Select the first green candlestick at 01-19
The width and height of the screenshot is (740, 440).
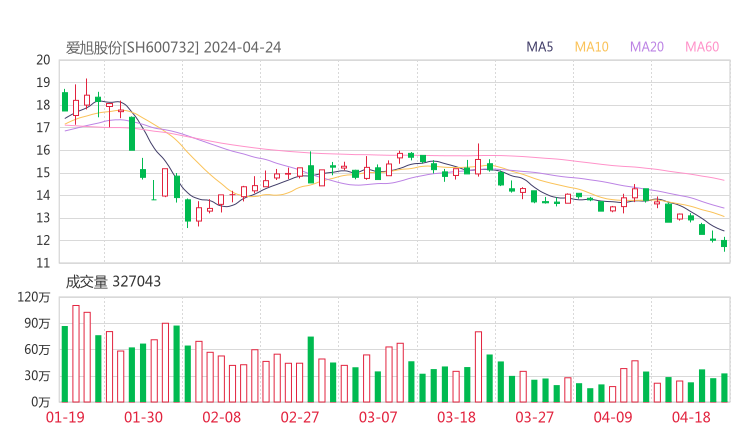[x=65, y=101]
